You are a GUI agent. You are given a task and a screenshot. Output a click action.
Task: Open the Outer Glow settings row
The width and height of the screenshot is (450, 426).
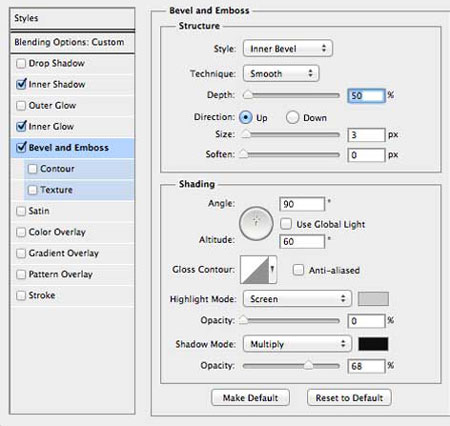[72, 106]
